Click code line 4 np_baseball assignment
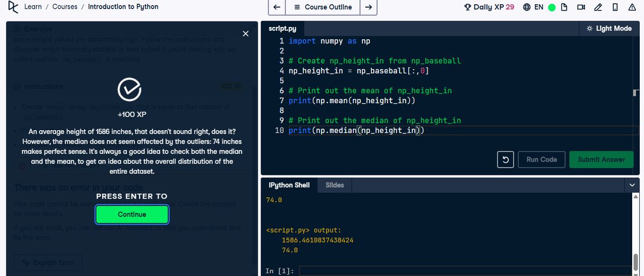Viewport: 644px width, 276px height. pyautogui.click(x=359, y=70)
